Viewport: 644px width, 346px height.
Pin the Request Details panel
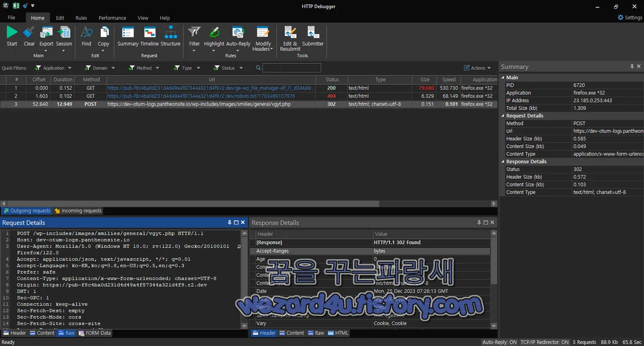pyautogui.click(x=229, y=222)
